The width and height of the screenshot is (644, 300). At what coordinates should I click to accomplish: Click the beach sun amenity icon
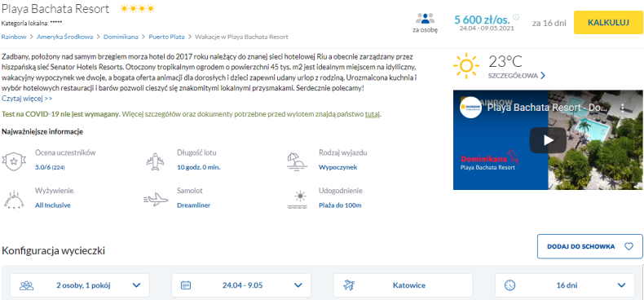tap(298, 200)
